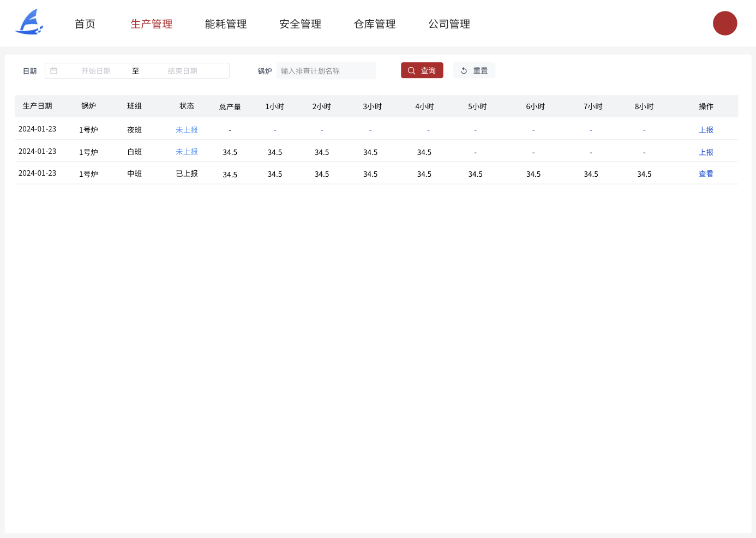This screenshot has width=756, height=538.
Task: Switch to 能耗管理 section
Action: 226,24
